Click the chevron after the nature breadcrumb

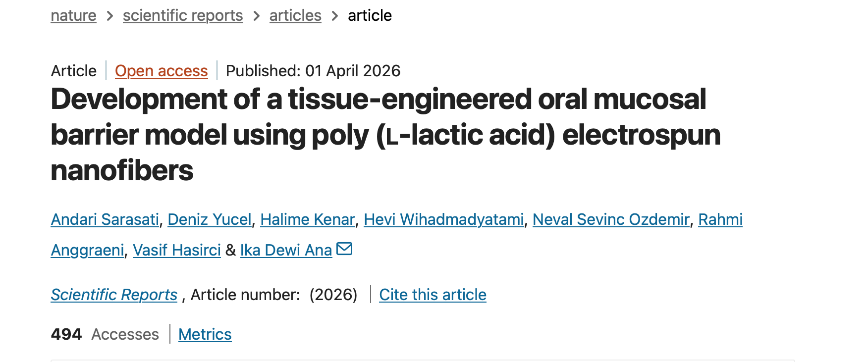point(110,16)
